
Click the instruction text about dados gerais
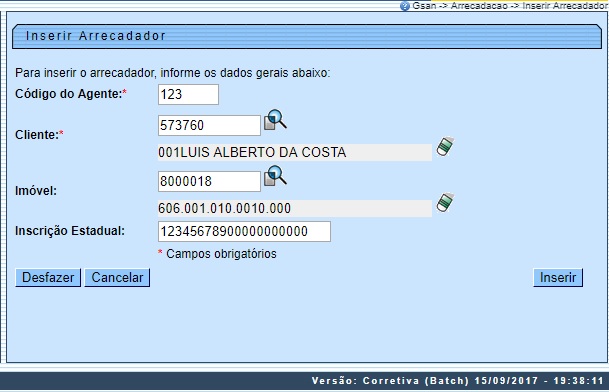pyautogui.click(x=172, y=73)
